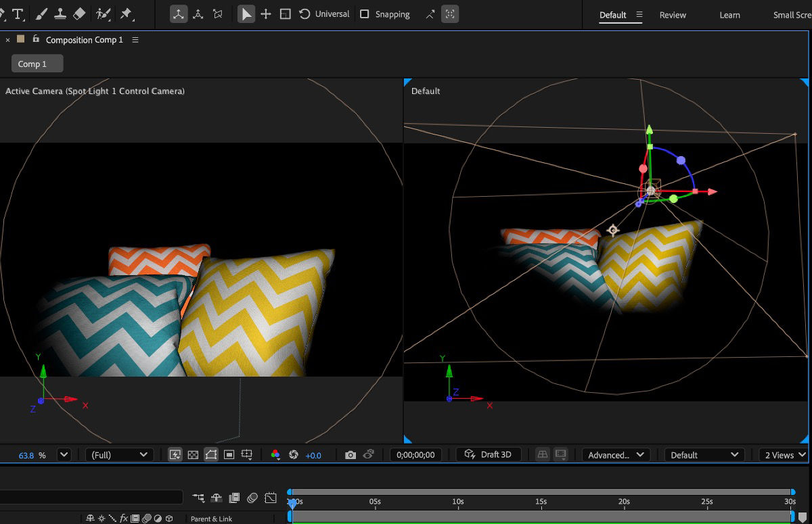Select the Brush tool
The width and height of the screenshot is (812, 524).
tap(40, 14)
